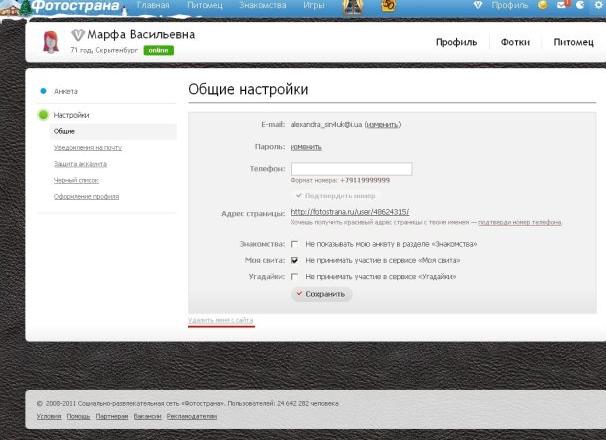The image size is (606, 440).
Task: Open Оформление профиля settings
Action: (x=87, y=196)
